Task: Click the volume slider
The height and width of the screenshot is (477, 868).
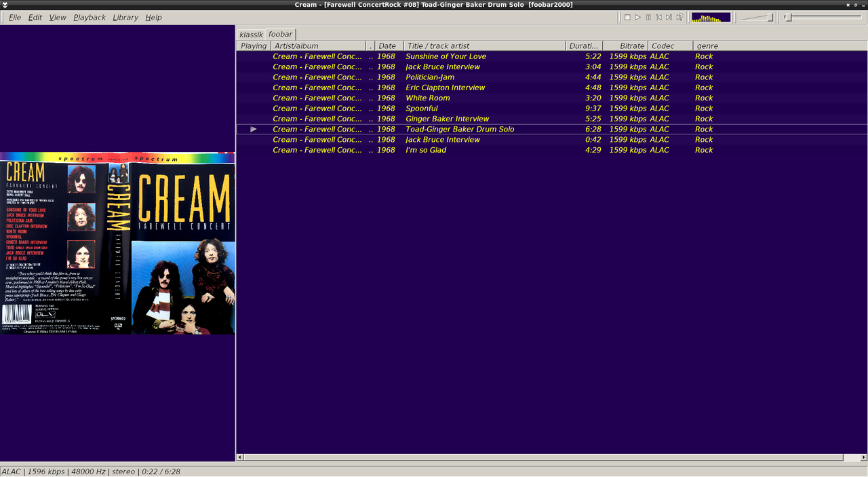Action: [757, 17]
